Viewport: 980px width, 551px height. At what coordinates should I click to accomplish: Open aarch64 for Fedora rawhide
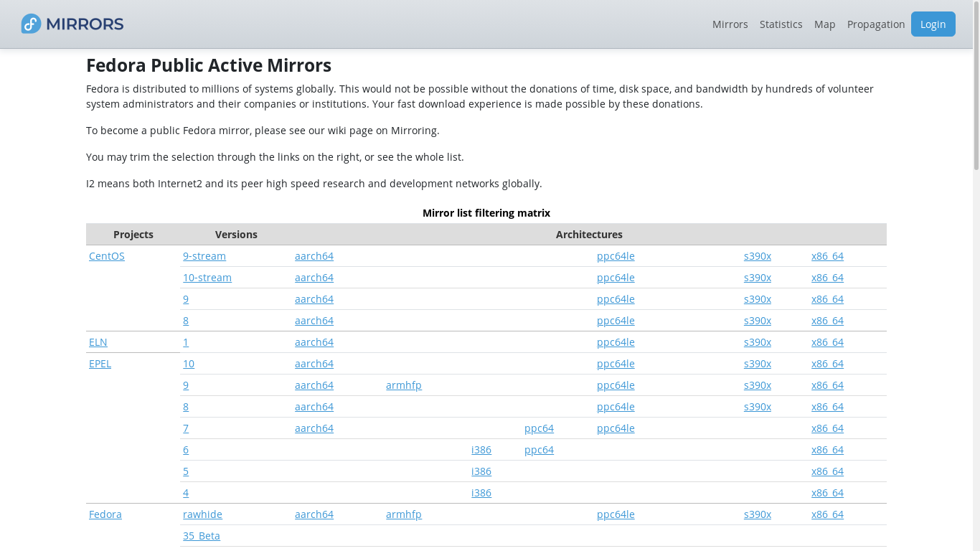pyautogui.click(x=314, y=514)
